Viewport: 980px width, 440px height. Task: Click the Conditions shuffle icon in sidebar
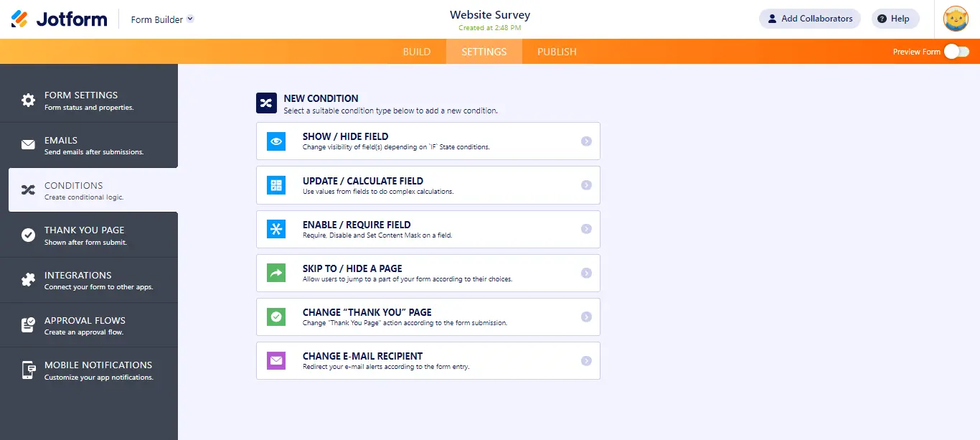[28, 190]
